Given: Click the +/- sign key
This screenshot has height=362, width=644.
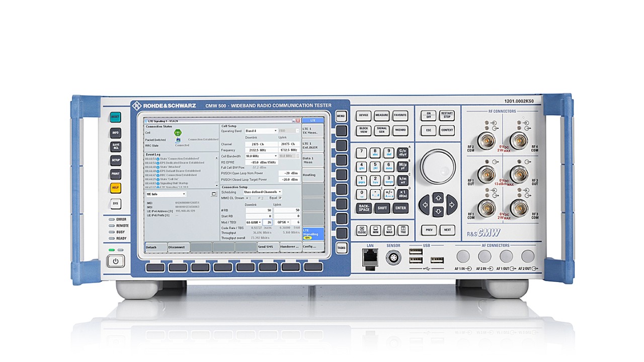Looking at the screenshot, I should 389,194.
